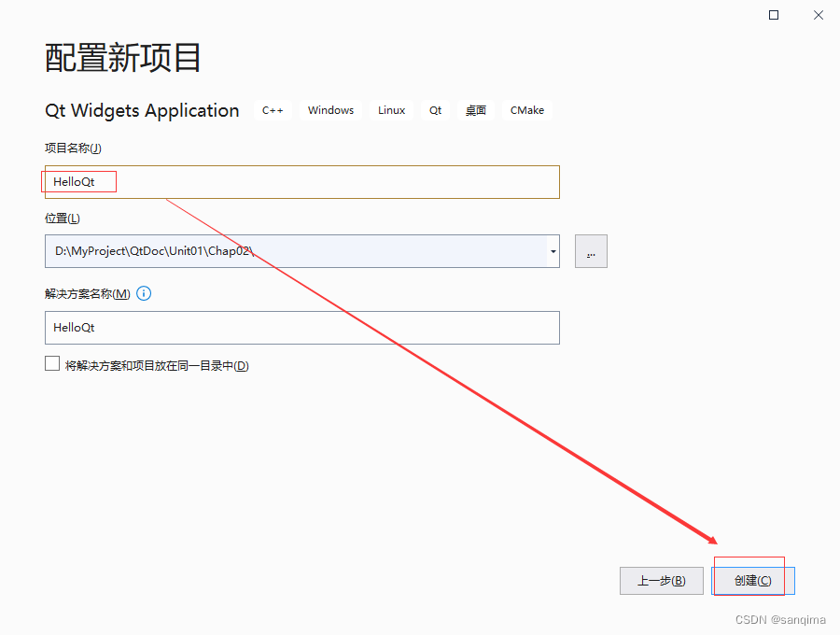Close the configure new project dialog
The width and height of the screenshot is (840, 635).
coord(818,15)
